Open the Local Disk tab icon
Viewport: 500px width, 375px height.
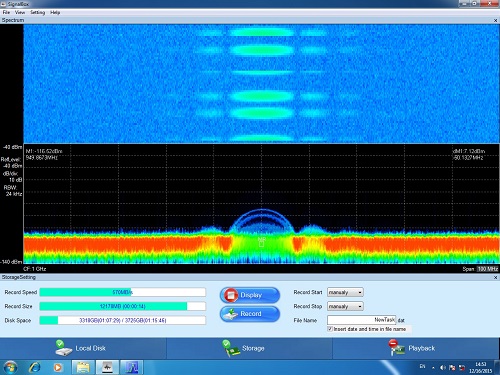click(63, 348)
